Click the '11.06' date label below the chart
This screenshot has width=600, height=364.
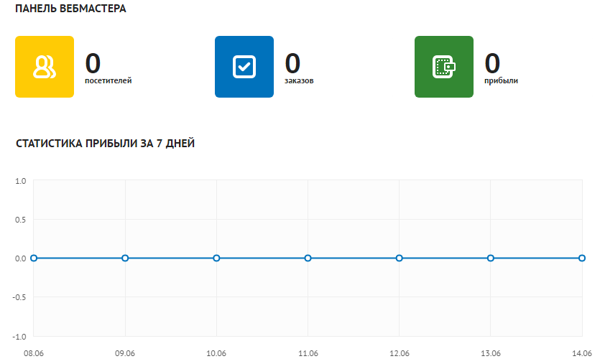pos(308,353)
